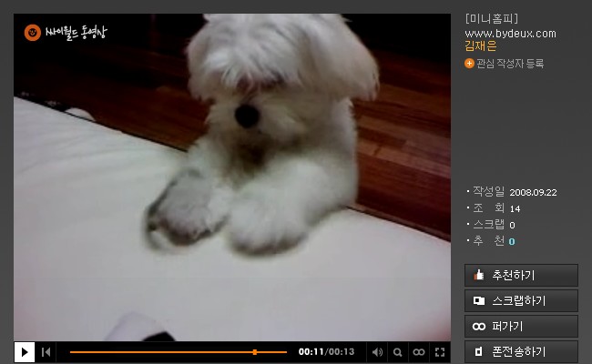Viewport: 592px width, 364px height.
Task: Click the 추천하기 recommend button
Action: click(521, 275)
